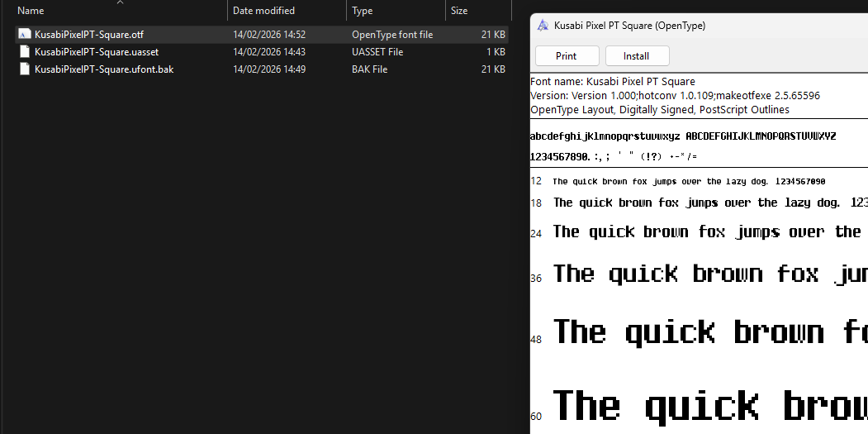Click the 24 point sample sentence

point(707,231)
